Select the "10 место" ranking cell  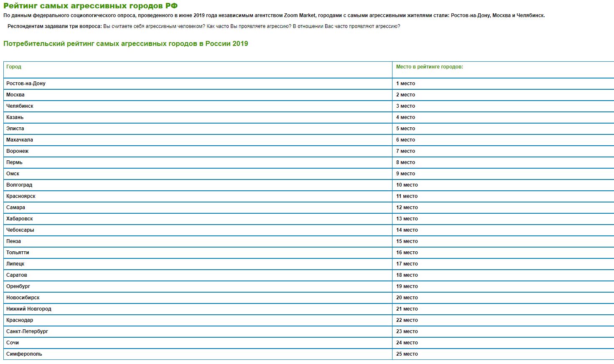pos(407,185)
